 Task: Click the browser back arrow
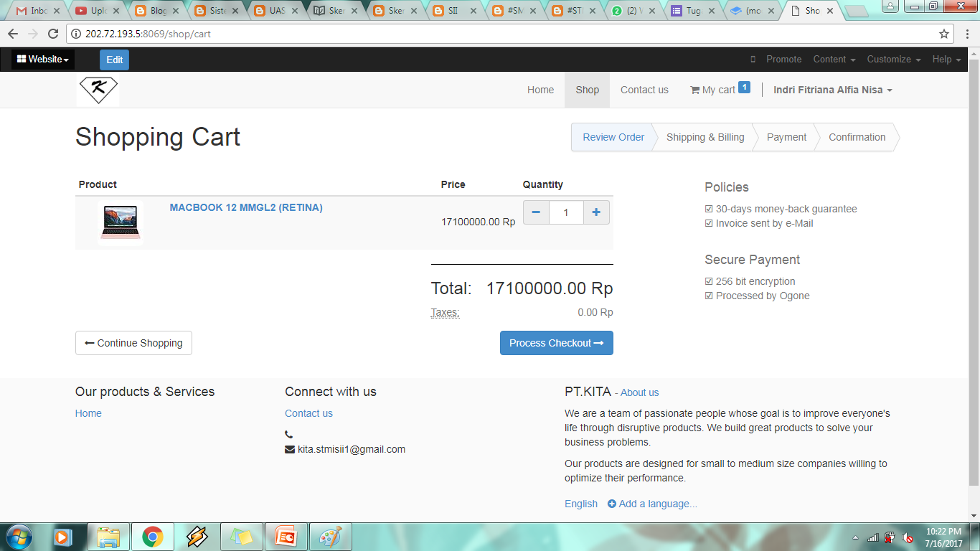pyautogui.click(x=13, y=34)
